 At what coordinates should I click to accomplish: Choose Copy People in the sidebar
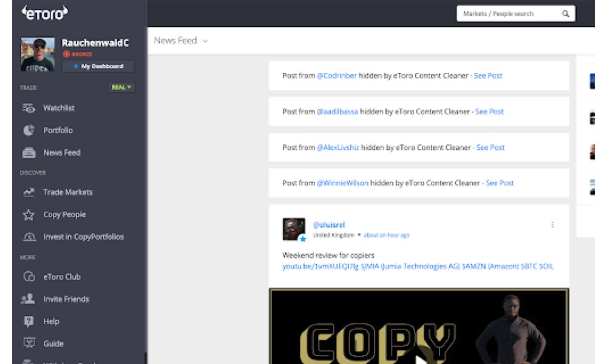(x=65, y=215)
